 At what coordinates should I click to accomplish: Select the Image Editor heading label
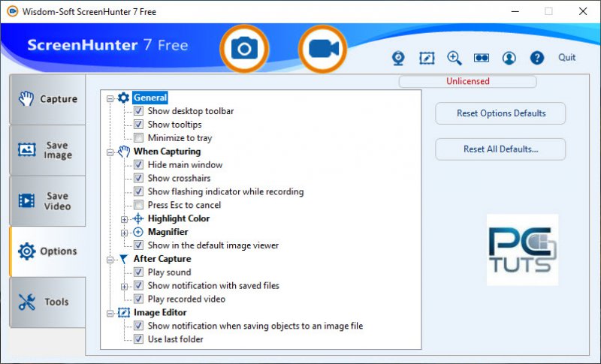160,312
